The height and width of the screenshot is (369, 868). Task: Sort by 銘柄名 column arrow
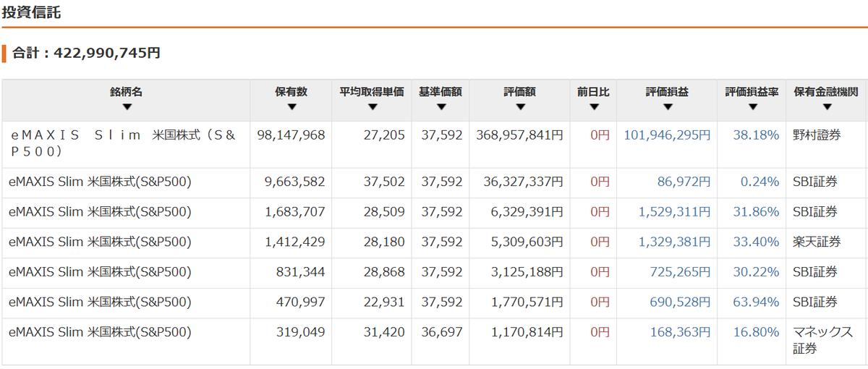127,107
